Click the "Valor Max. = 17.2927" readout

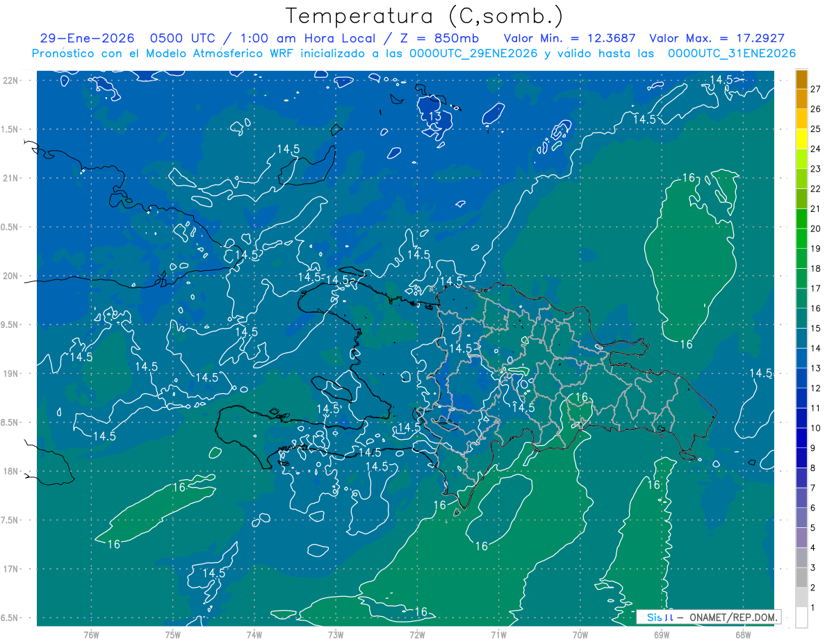pos(717,38)
